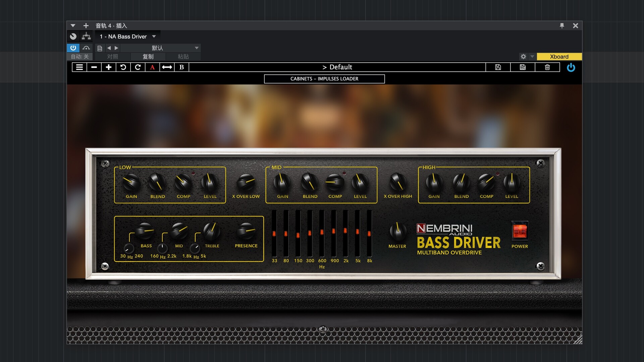Click the delete preset trash icon
This screenshot has height=362, width=644.
pyautogui.click(x=547, y=67)
